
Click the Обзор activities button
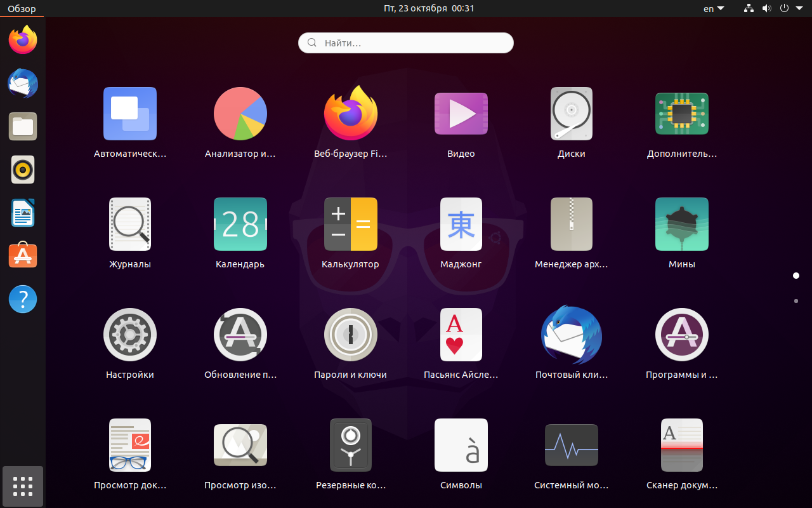(22, 8)
